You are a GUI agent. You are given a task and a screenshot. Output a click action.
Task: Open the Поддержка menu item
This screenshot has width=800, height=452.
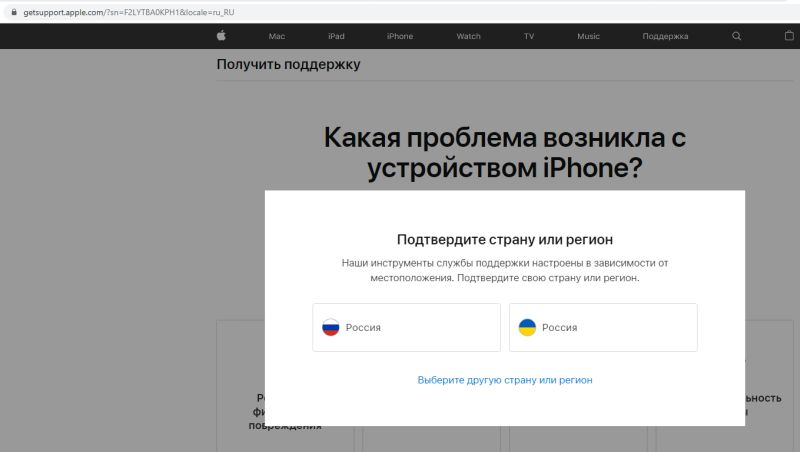(665, 36)
